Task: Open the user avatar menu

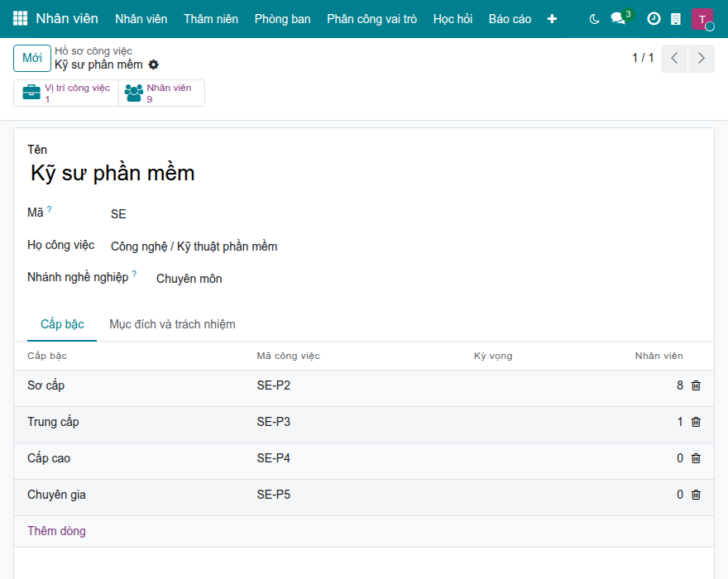Action: click(x=702, y=19)
